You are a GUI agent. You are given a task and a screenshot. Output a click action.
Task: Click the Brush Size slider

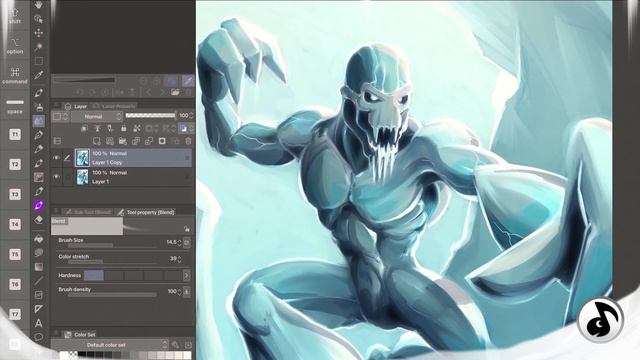112,246
